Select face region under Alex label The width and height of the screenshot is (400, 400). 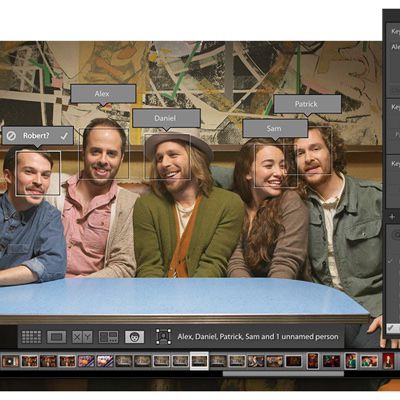tap(104, 154)
